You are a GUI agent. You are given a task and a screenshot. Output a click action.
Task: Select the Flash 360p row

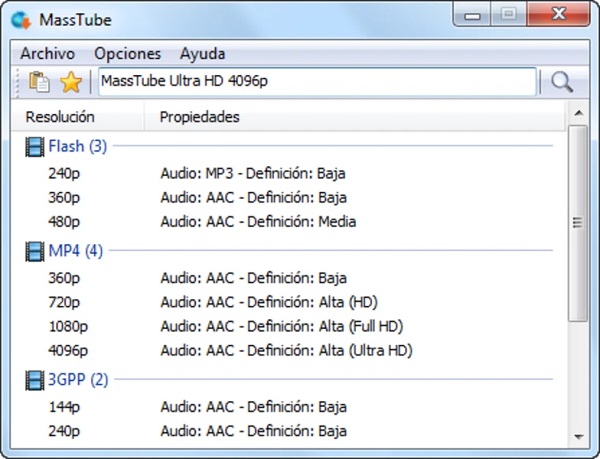[x=289, y=198]
